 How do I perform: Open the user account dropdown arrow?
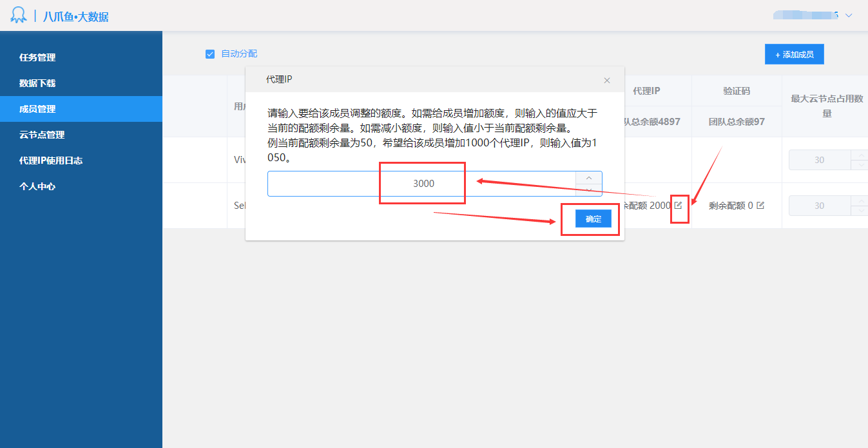click(x=849, y=15)
